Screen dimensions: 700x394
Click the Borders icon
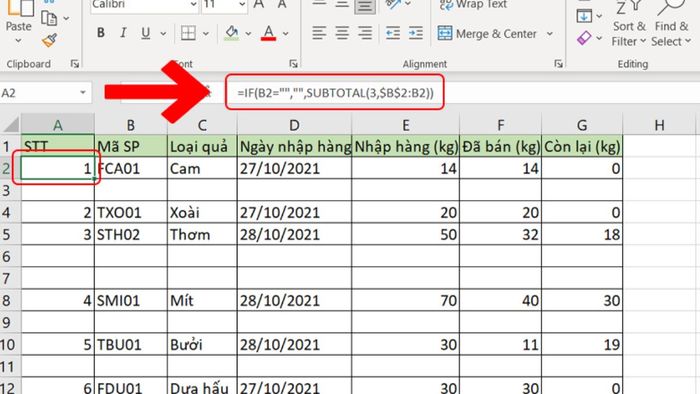pos(188,33)
